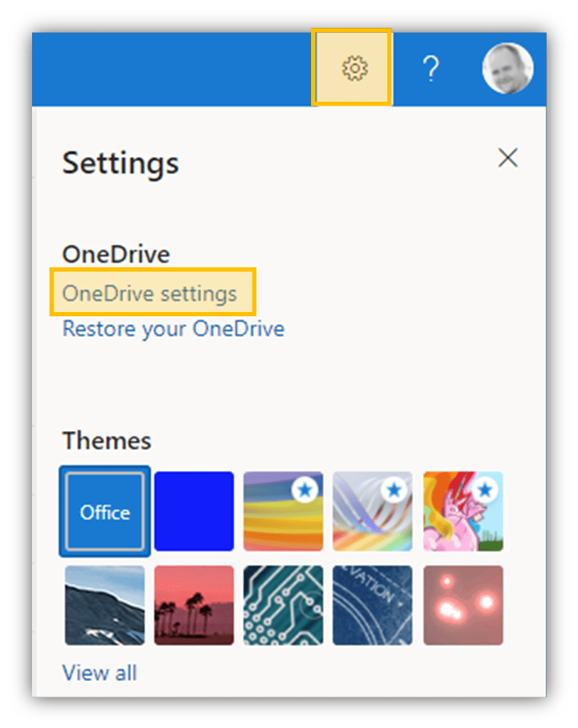This screenshot has height=728, width=578.
Task: Click View all themes link
Action: [100, 672]
